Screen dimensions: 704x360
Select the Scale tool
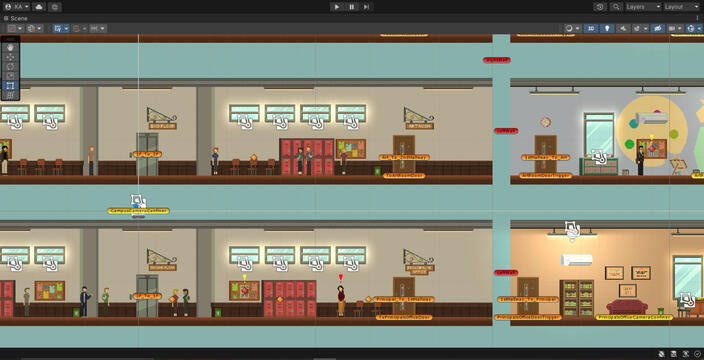pos(11,76)
